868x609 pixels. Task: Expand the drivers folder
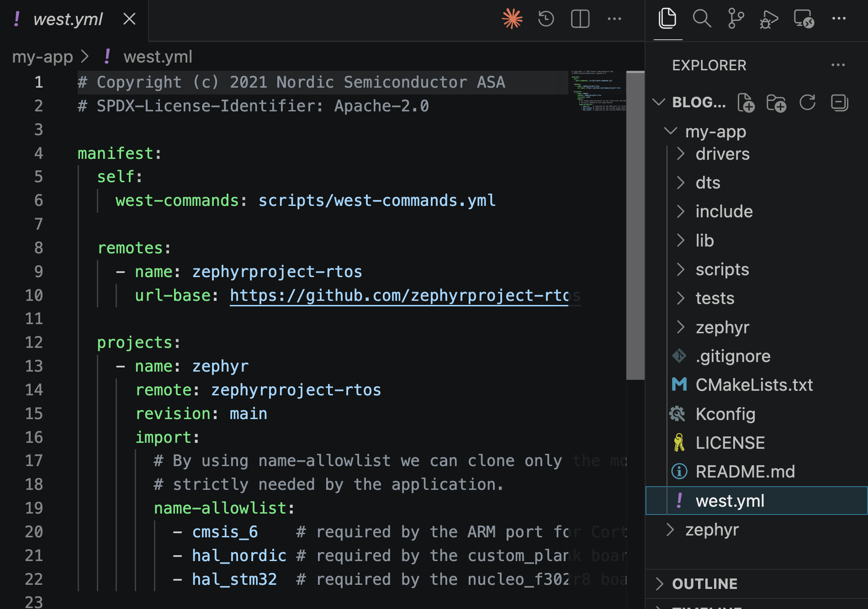680,154
